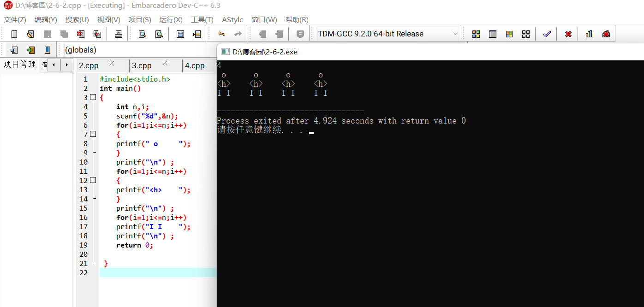Click the gray shield toolbar icon

(300, 34)
